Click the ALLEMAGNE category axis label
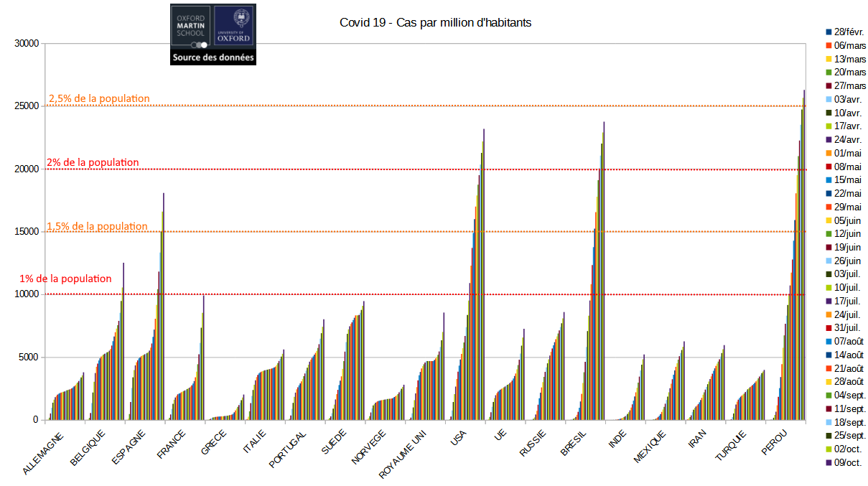The width and height of the screenshot is (868, 486). point(45,452)
